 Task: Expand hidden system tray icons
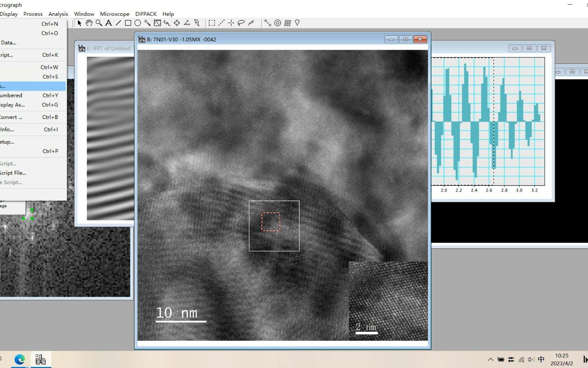[x=490, y=359]
